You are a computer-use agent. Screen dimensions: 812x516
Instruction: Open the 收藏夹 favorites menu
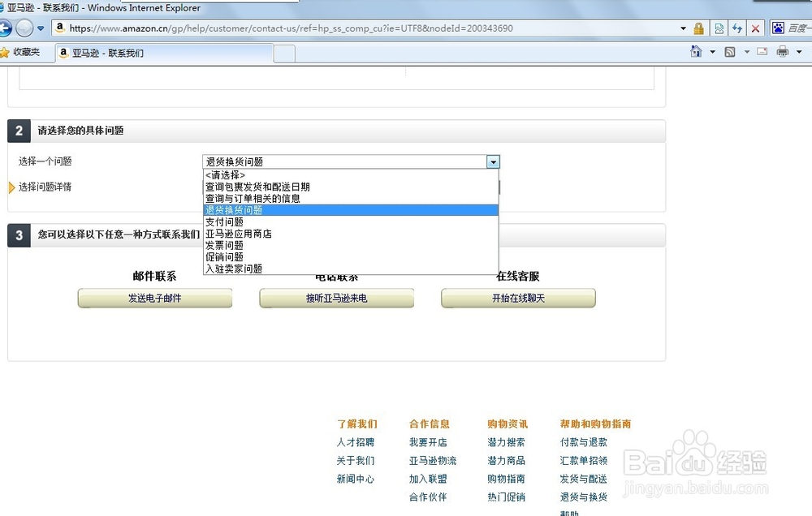28,50
